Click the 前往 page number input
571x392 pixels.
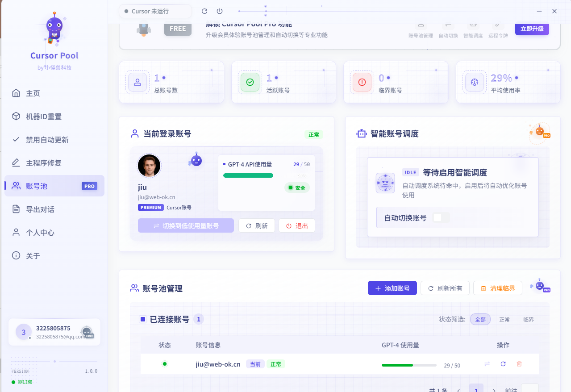click(530, 388)
